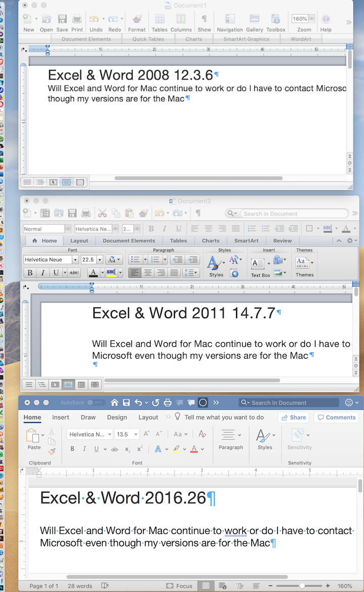The height and width of the screenshot is (592, 364).
Task: Switch to Layout tab in Document2
Action: pyautogui.click(x=79, y=240)
